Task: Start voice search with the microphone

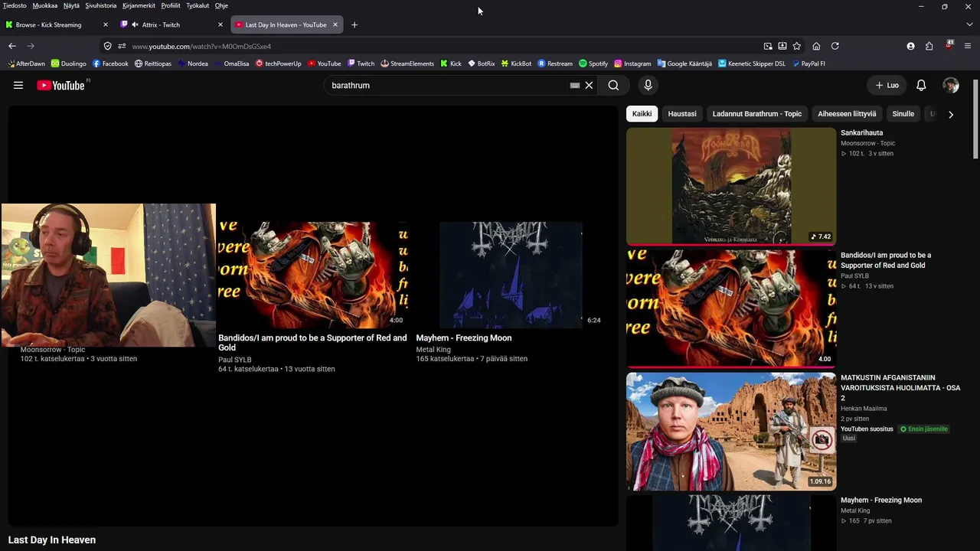Action: 648,85
